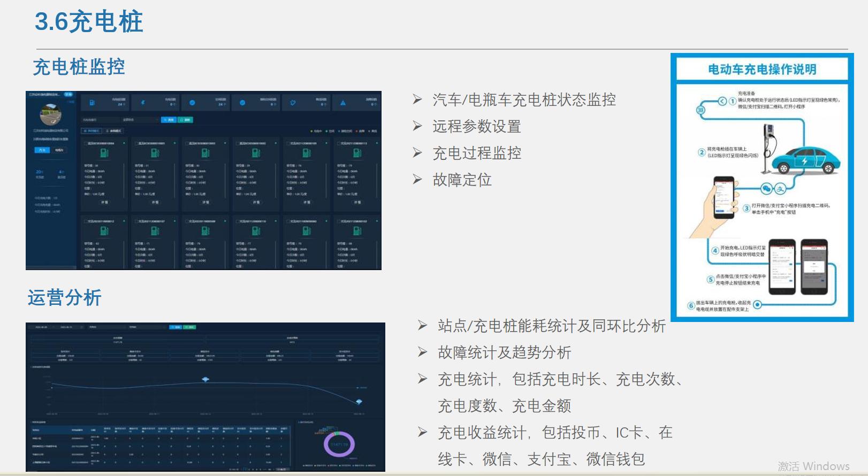Click the round station photo in the dashboard sidebar
Image resolution: width=868 pixels, height=476 pixels.
pos(51,114)
